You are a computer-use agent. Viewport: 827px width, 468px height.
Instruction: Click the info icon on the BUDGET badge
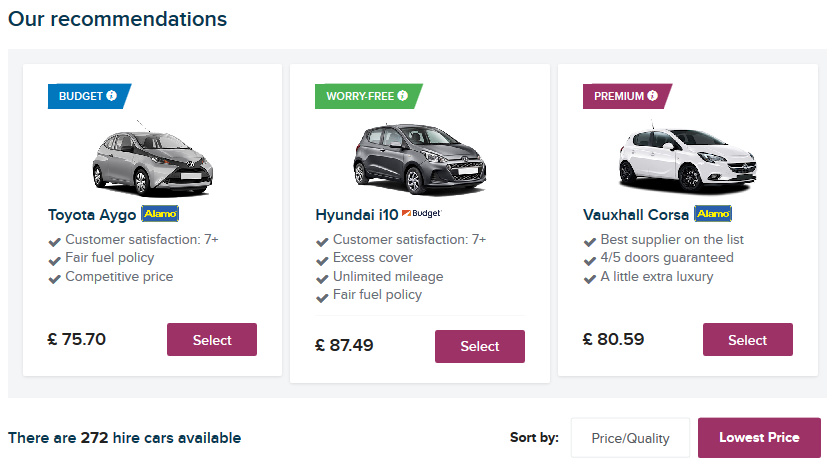click(111, 95)
